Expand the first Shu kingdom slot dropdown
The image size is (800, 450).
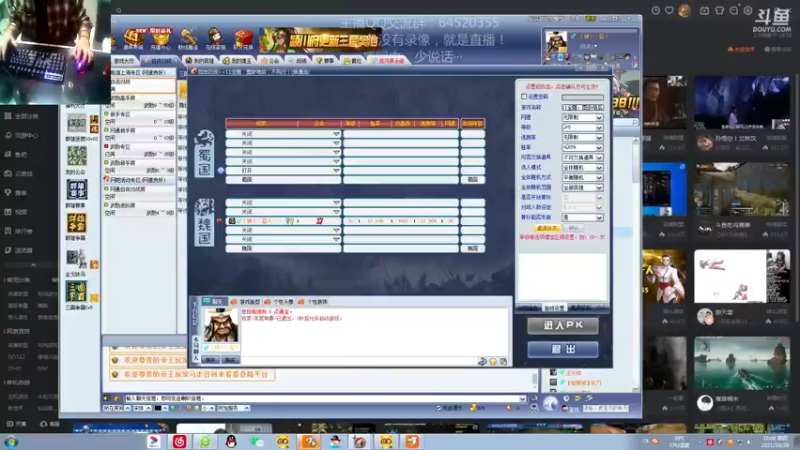(x=336, y=134)
